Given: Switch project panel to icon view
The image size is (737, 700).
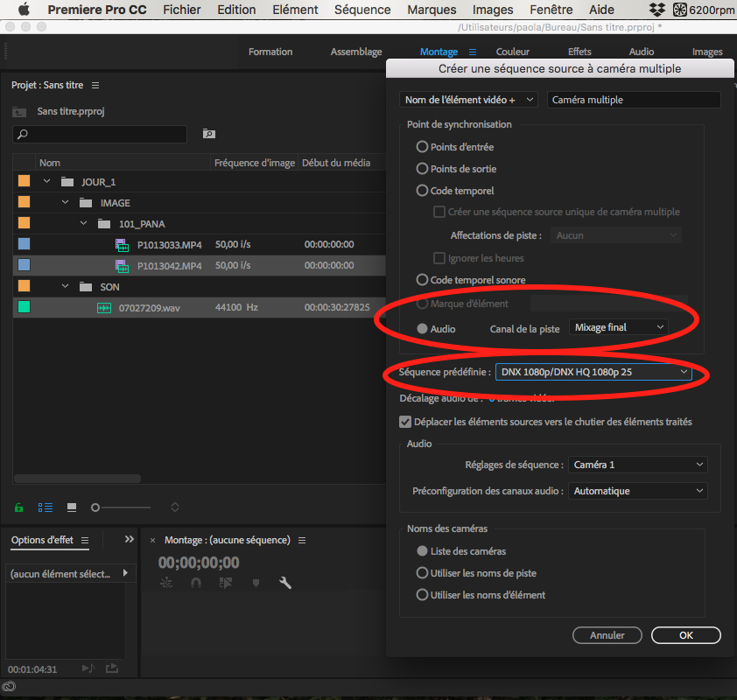Looking at the screenshot, I should coord(72,507).
